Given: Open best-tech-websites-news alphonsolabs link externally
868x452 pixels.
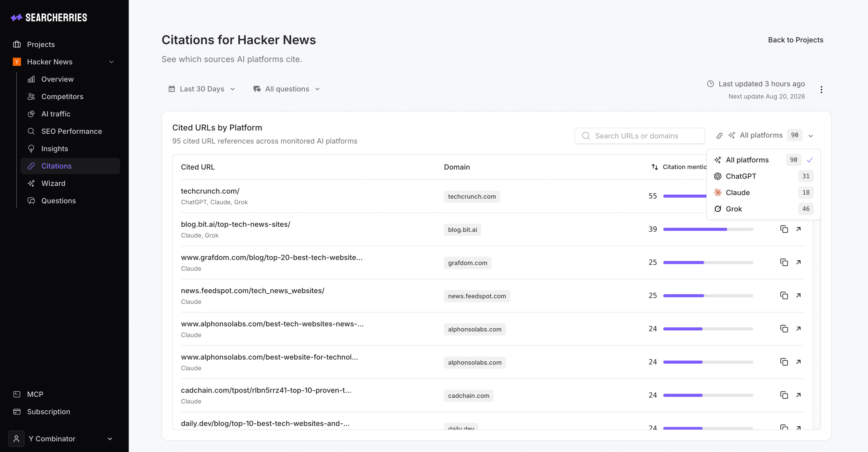Looking at the screenshot, I should click(798, 329).
